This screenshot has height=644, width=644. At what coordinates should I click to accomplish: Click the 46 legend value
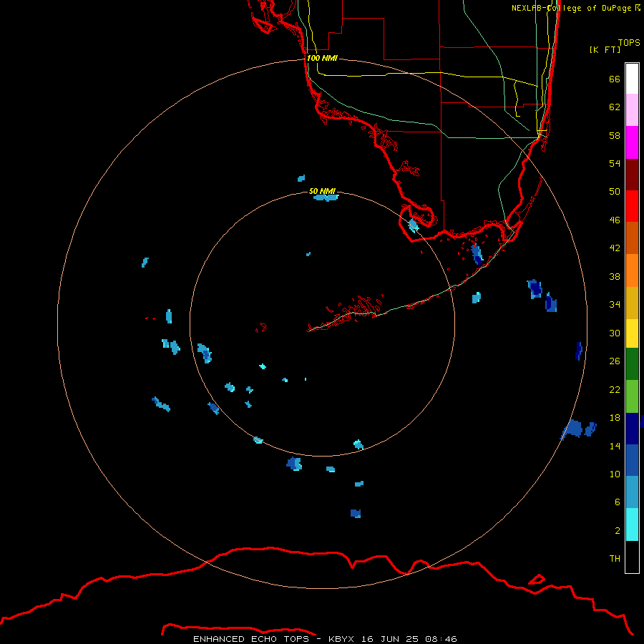615,220
